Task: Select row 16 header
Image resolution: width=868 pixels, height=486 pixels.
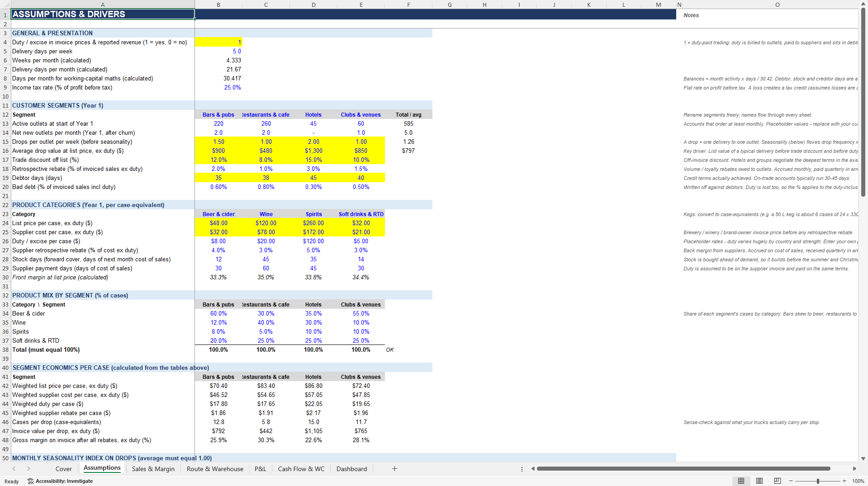Action: pos(5,151)
